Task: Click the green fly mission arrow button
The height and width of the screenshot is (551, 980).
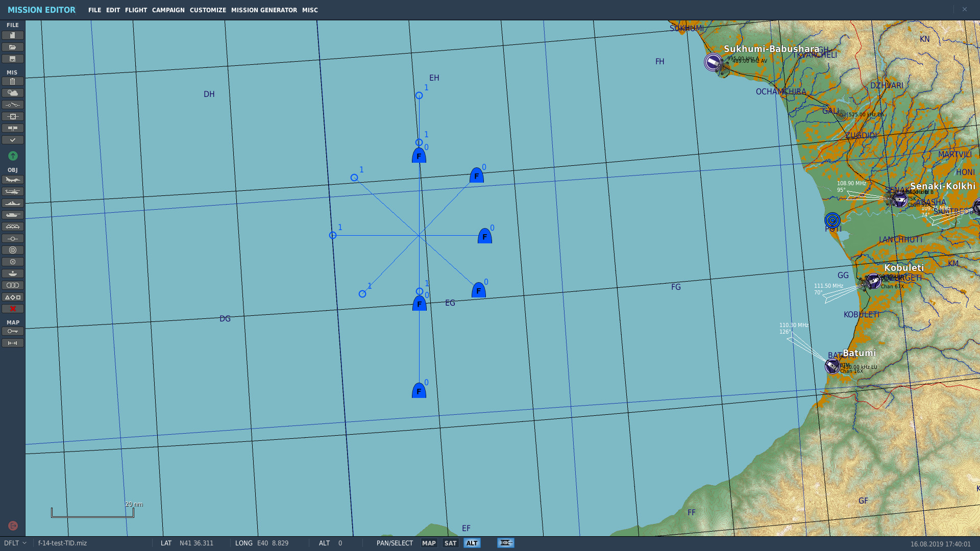Action: tap(13, 156)
